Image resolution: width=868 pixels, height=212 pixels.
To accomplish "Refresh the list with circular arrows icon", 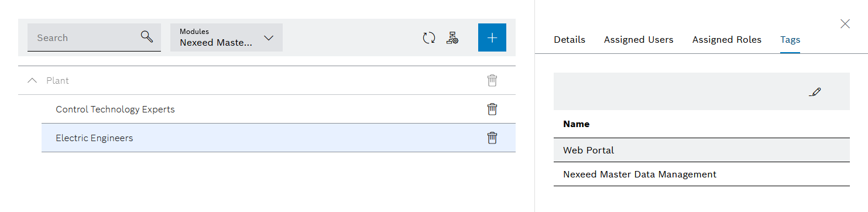I will pyautogui.click(x=429, y=38).
